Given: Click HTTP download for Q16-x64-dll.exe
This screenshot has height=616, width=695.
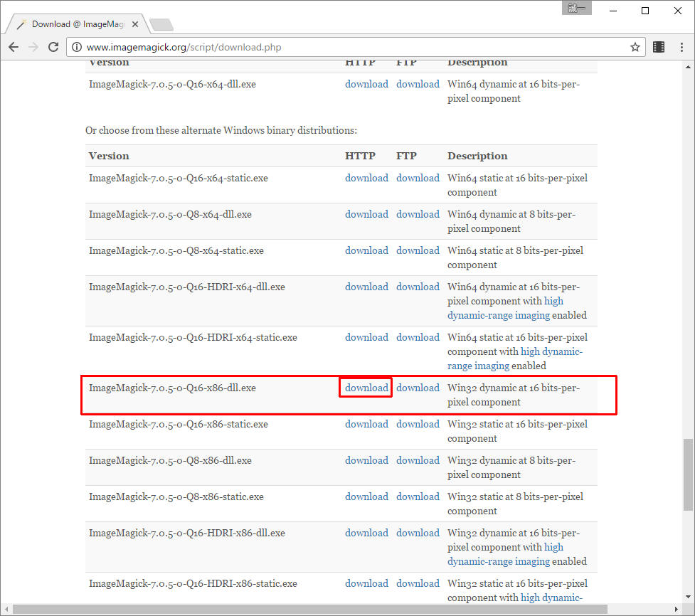Looking at the screenshot, I should tap(366, 84).
